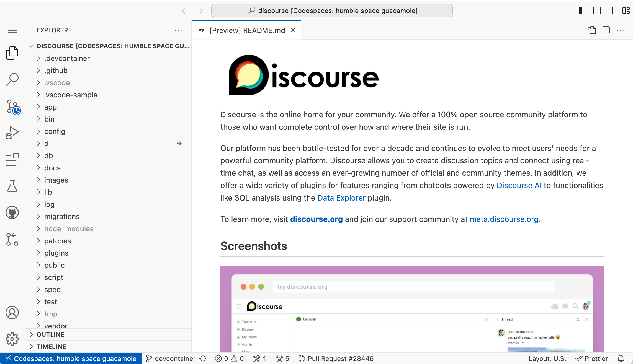
Task: Open the Search view
Action: pos(12,80)
